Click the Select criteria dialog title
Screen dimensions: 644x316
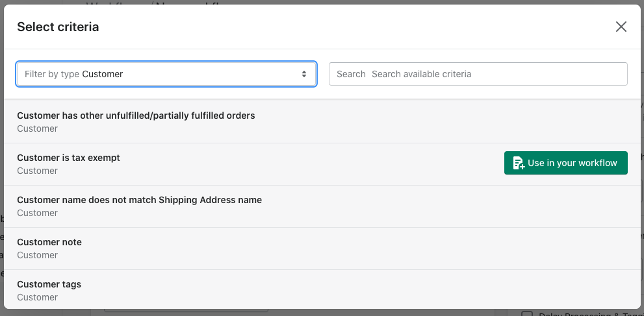coord(58,27)
